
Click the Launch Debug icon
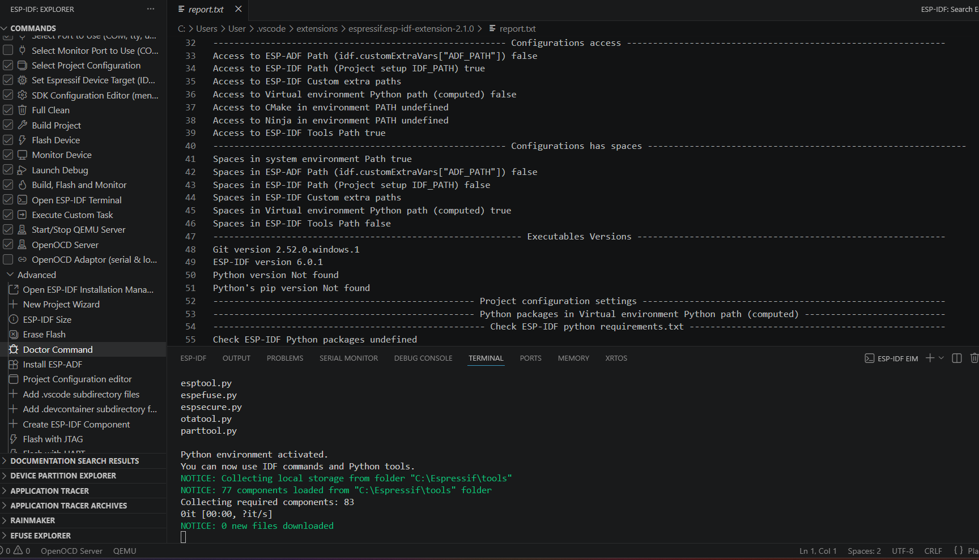(x=22, y=170)
